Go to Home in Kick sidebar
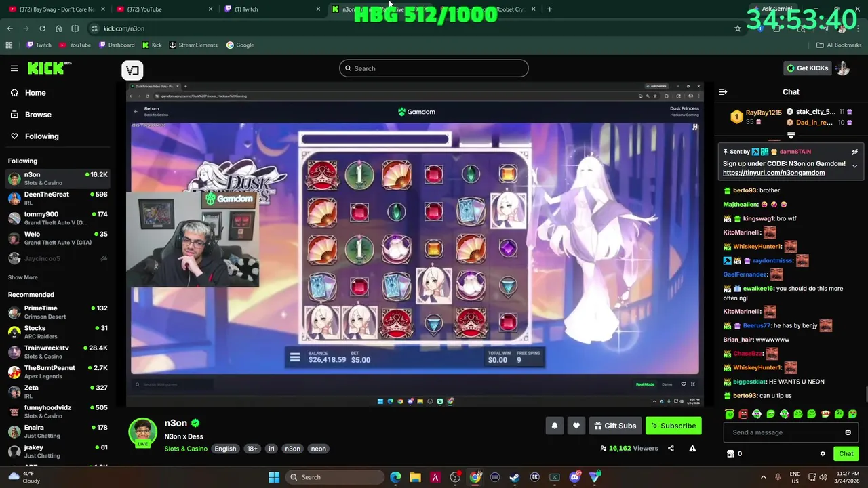 tap(35, 93)
